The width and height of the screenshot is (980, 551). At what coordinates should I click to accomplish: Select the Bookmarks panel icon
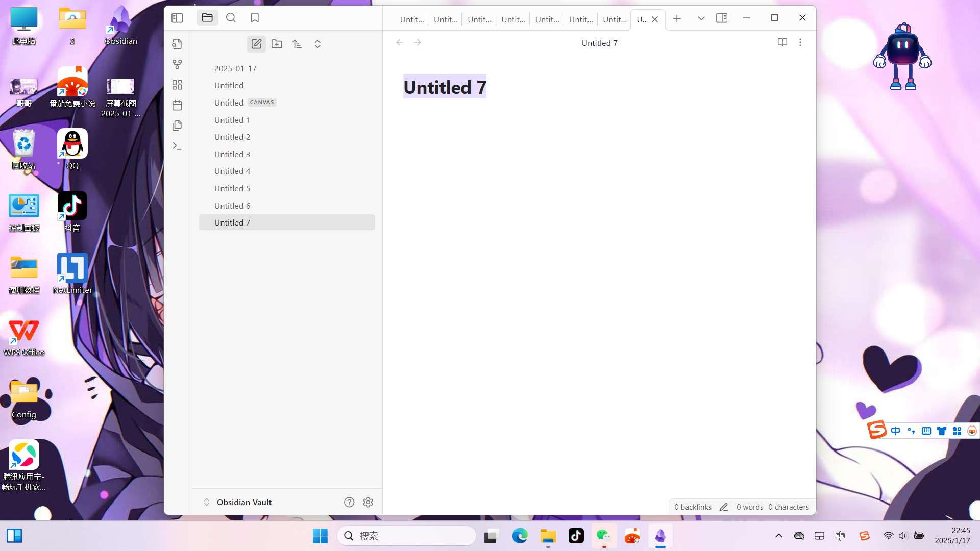click(255, 17)
